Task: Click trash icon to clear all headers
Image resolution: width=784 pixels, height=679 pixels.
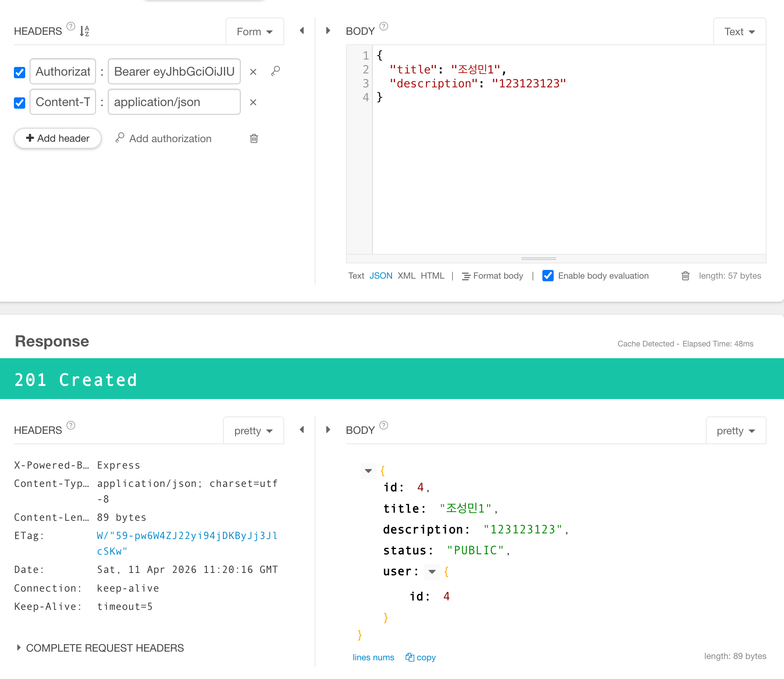Action: coord(254,138)
